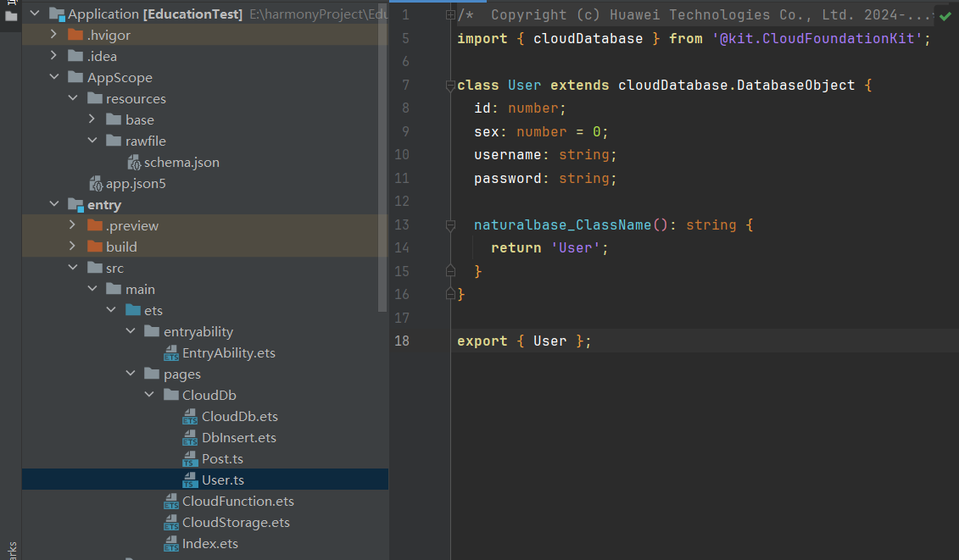The image size is (959, 560).
Task: Click the build folder icon
Action: click(x=95, y=247)
